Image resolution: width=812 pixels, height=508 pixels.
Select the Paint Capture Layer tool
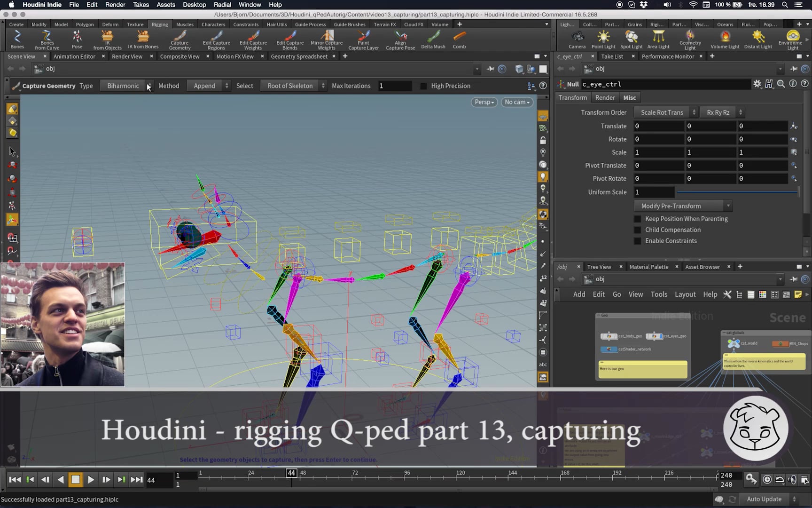pyautogui.click(x=363, y=40)
